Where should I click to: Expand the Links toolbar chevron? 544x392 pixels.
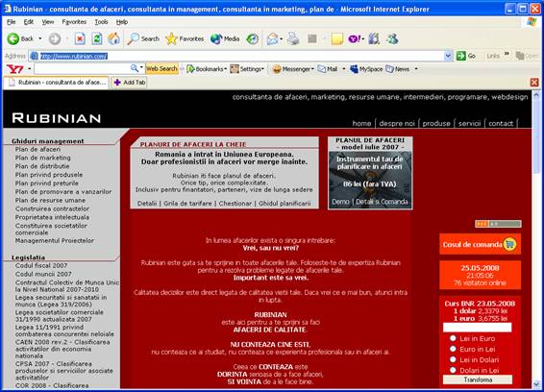(x=507, y=54)
